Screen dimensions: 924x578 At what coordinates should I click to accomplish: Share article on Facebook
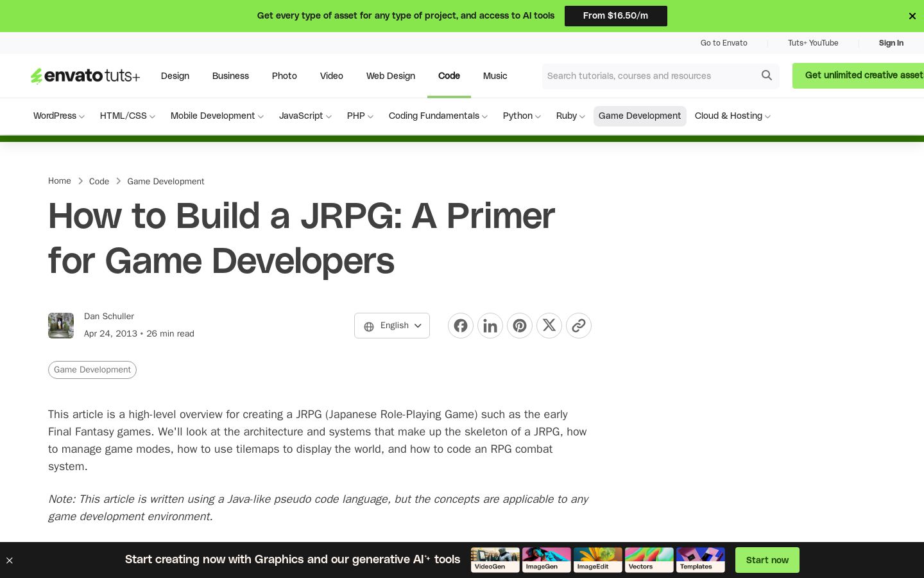pos(461,326)
